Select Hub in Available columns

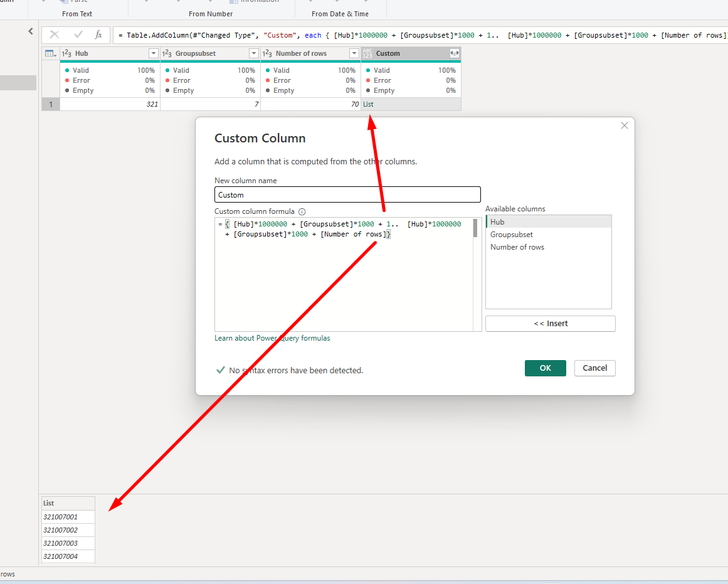548,221
